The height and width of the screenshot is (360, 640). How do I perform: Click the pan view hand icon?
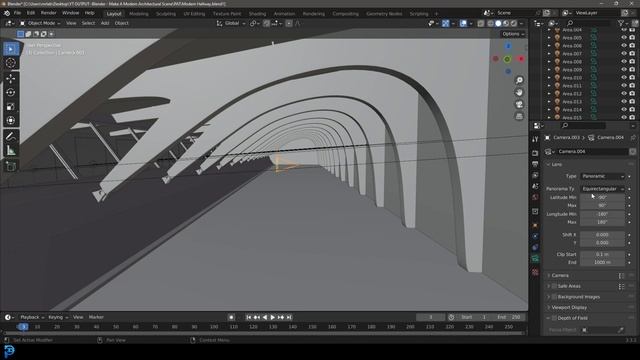click(x=519, y=92)
